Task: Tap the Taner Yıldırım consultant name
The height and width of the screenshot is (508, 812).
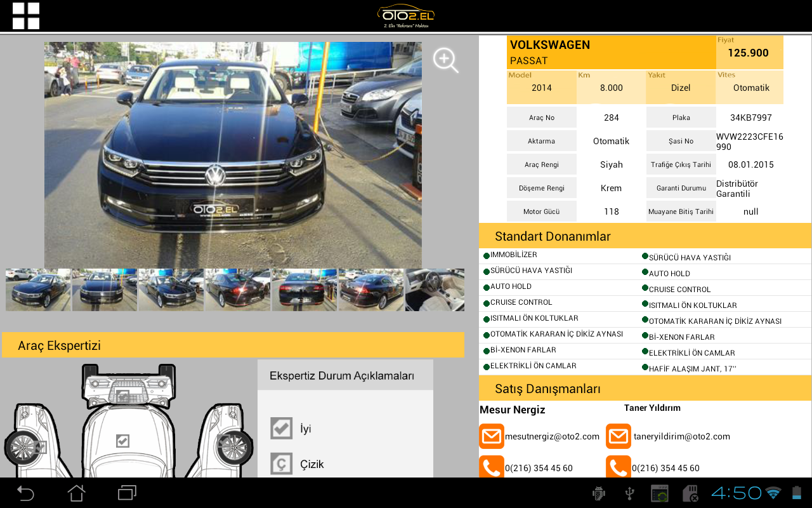Action: click(x=652, y=408)
